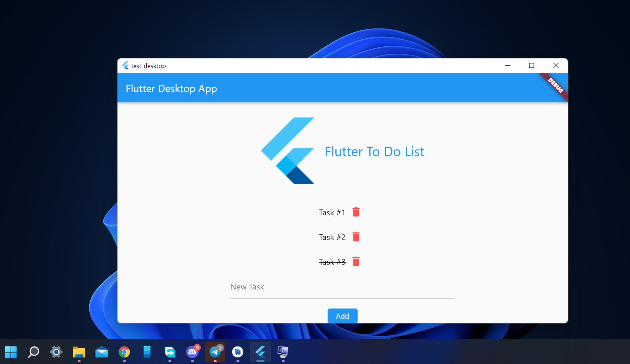Delete Task #2 using its trash icon
630x364 pixels.
(x=356, y=237)
